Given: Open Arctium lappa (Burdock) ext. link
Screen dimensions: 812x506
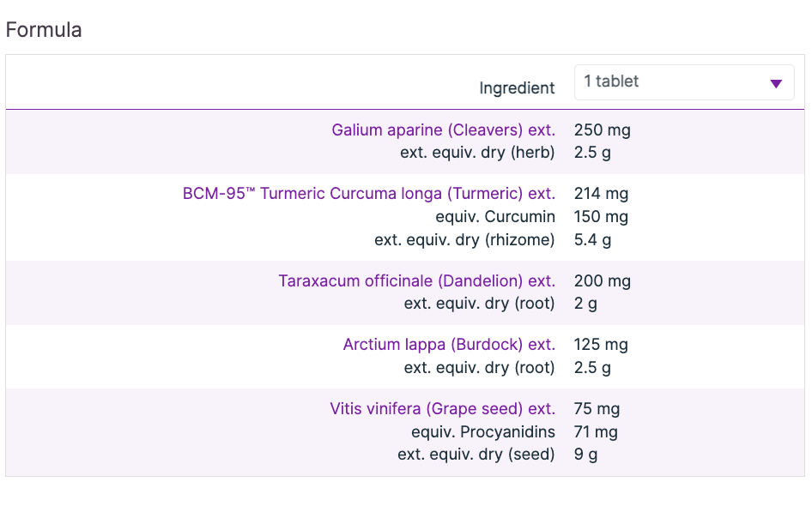Looking at the screenshot, I should coord(449,345).
